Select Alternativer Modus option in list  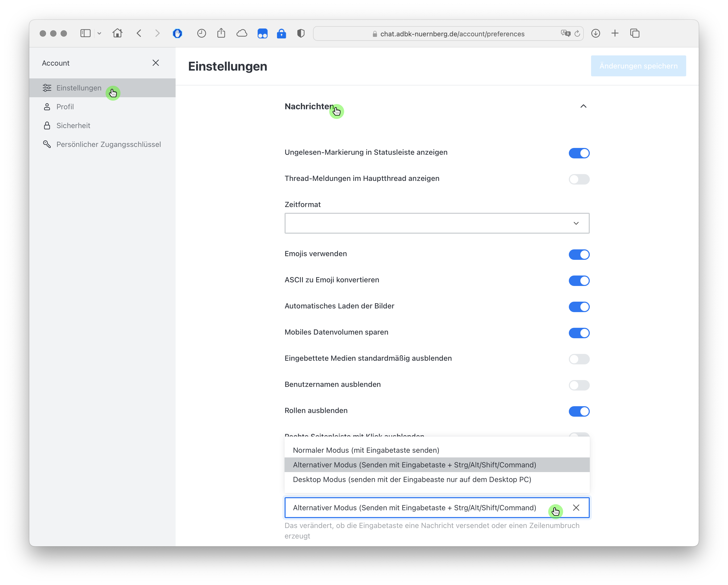click(x=437, y=465)
